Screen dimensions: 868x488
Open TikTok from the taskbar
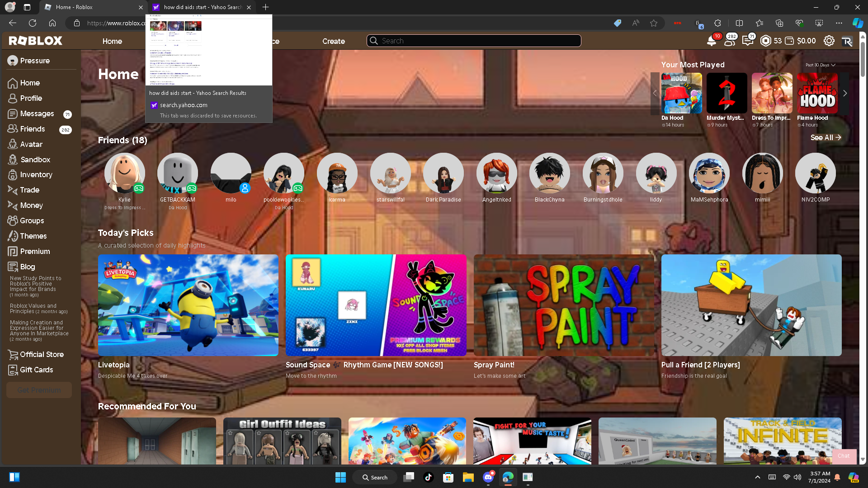[428, 477]
